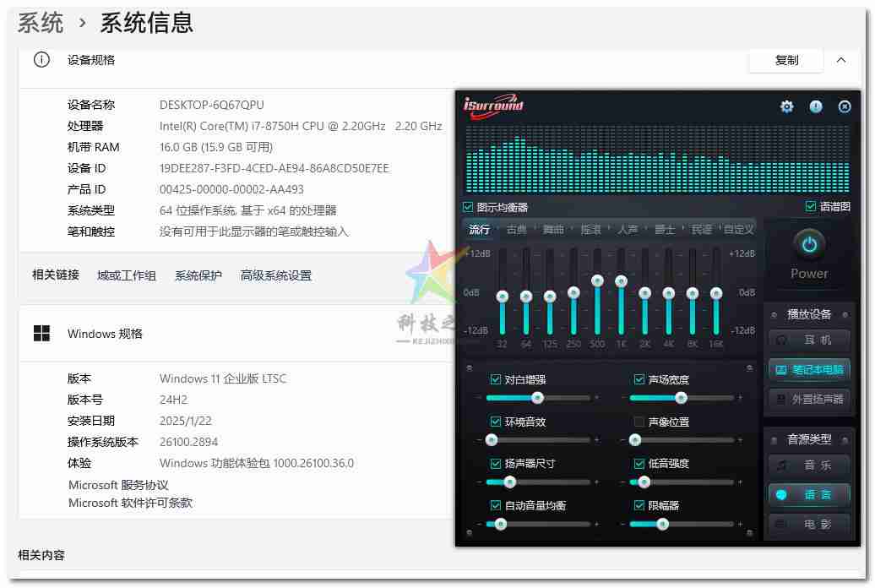Select the 耳机 (headphones) playback device

click(x=808, y=339)
